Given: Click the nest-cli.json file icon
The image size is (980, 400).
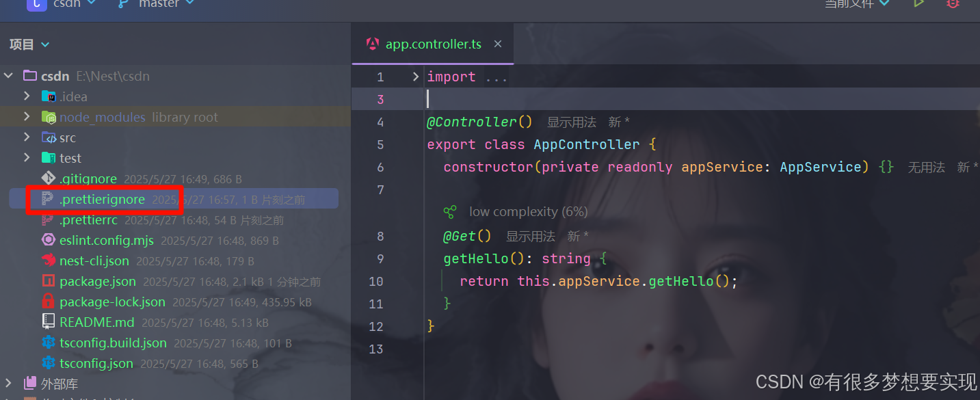Looking at the screenshot, I should (x=49, y=261).
